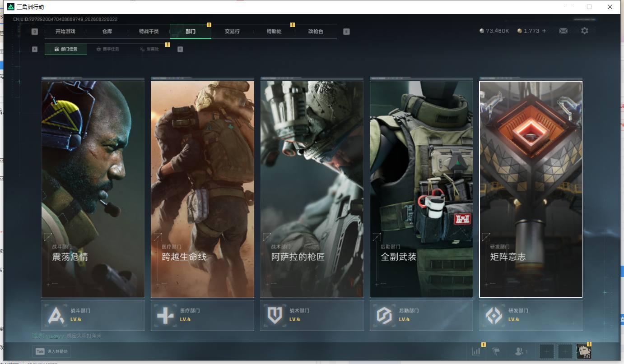Image resolution: width=624 pixels, height=364 pixels.
Task: Click the world chat message 机密大坝打架来
Action: click(x=84, y=336)
